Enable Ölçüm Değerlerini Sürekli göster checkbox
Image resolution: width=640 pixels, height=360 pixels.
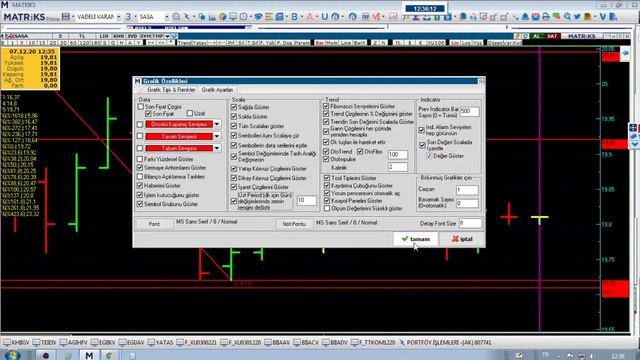coord(327,208)
